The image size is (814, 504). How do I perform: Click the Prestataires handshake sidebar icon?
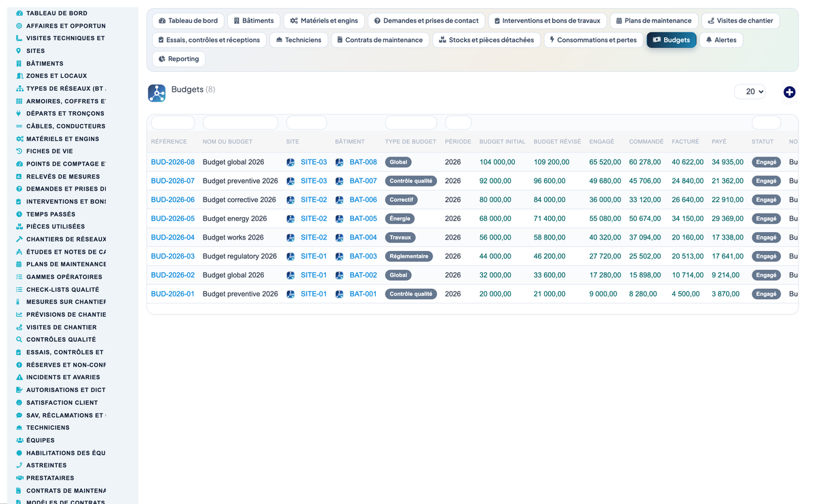pyautogui.click(x=19, y=478)
